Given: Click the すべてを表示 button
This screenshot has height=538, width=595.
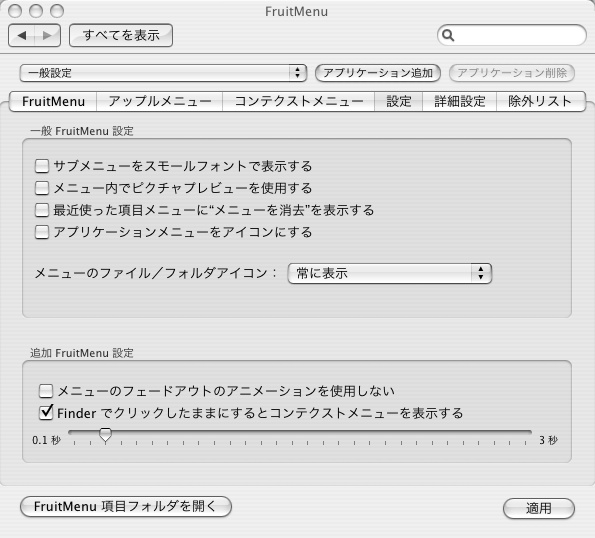Looking at the screenshot, I should (x=121, y=35).
